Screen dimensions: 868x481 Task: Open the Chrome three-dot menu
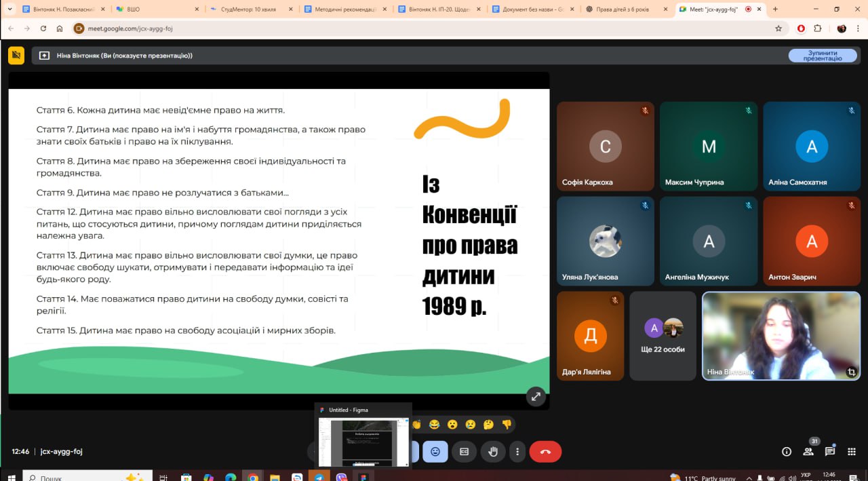point(857,28)
